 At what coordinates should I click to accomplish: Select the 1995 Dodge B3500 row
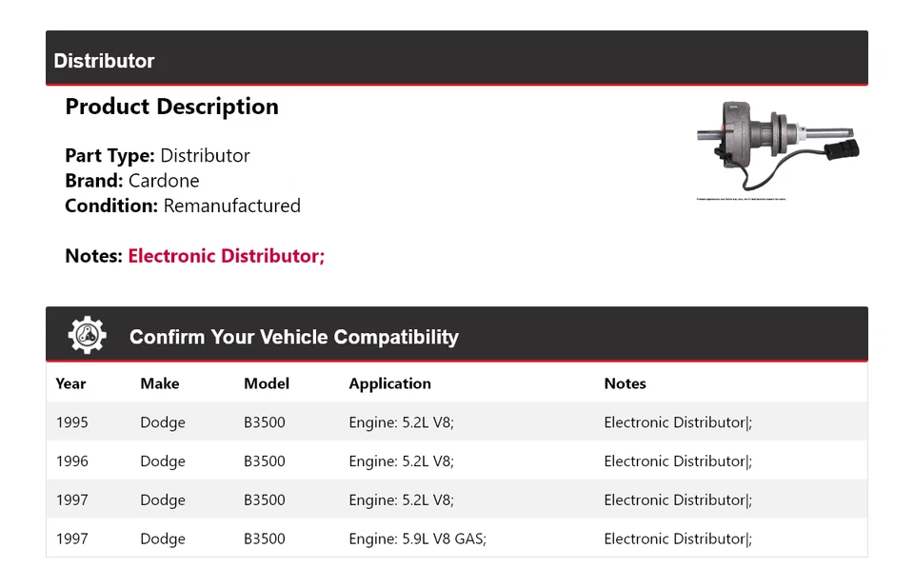click(456, 422)
